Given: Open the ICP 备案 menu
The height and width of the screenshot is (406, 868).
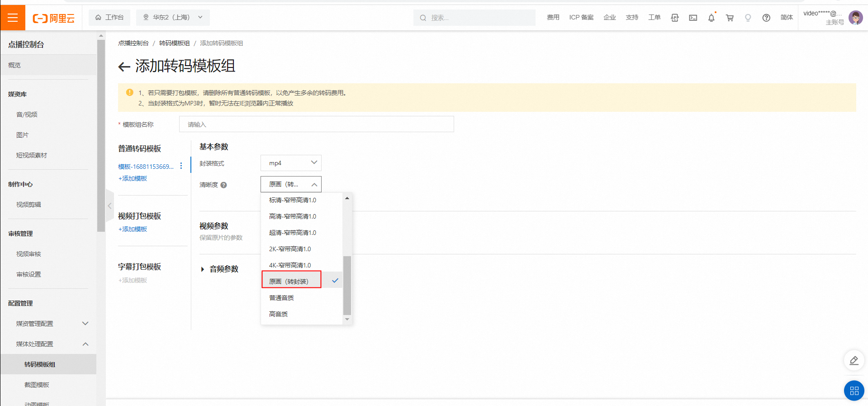Looking at the screenshot, I should 581,17.
